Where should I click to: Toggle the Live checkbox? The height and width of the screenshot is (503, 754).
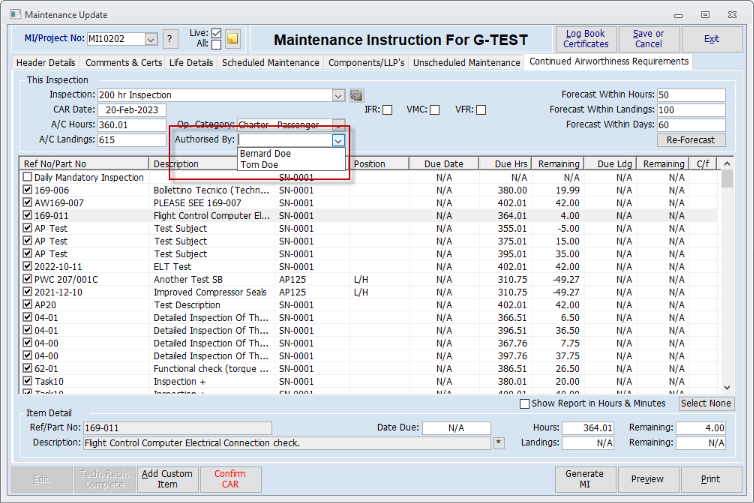(217, 33)
